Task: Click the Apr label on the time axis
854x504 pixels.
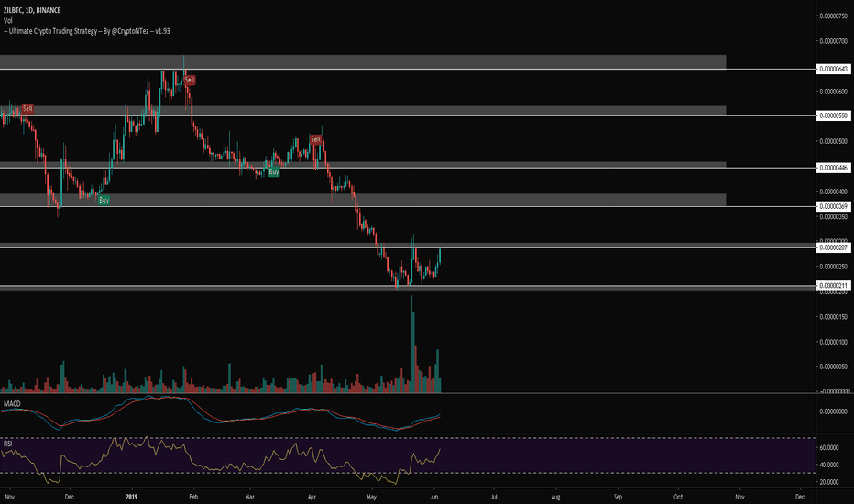Action: coord(312,497)
